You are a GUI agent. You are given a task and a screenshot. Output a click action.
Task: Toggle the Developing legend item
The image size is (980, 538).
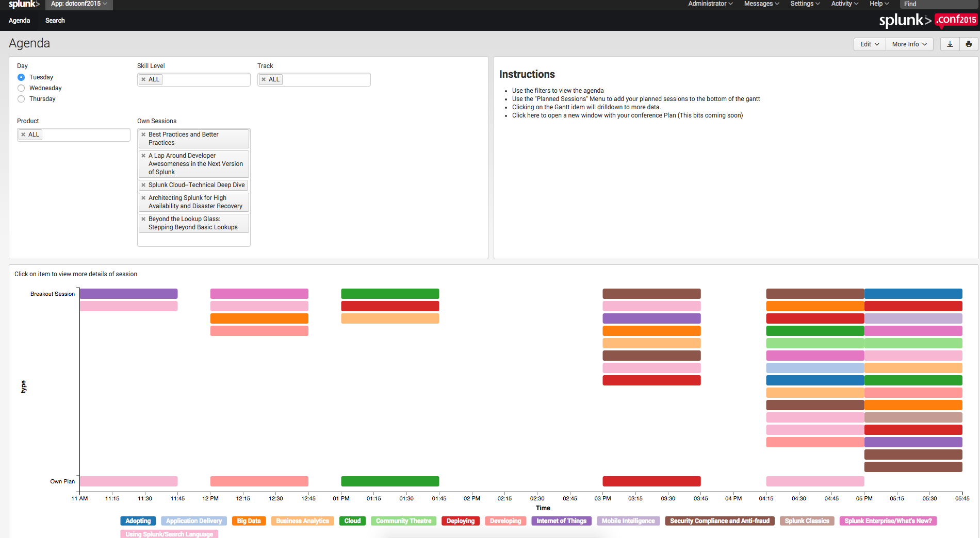click(505, 521)
